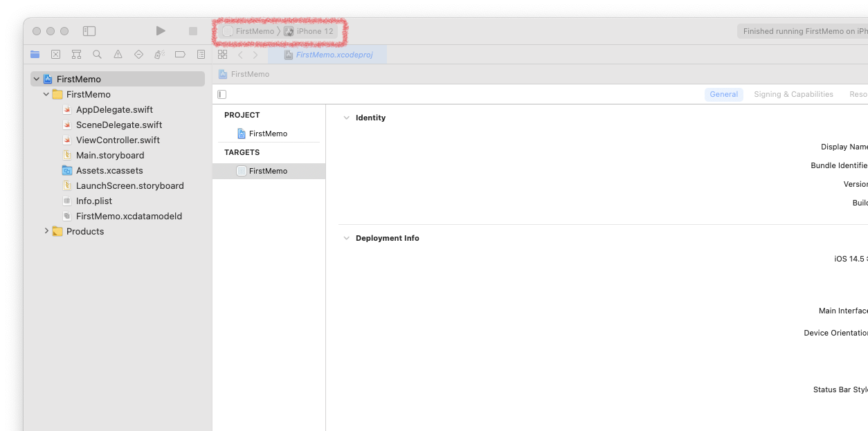
Task: Collapse the Identity section
Action: coord(347,118)
